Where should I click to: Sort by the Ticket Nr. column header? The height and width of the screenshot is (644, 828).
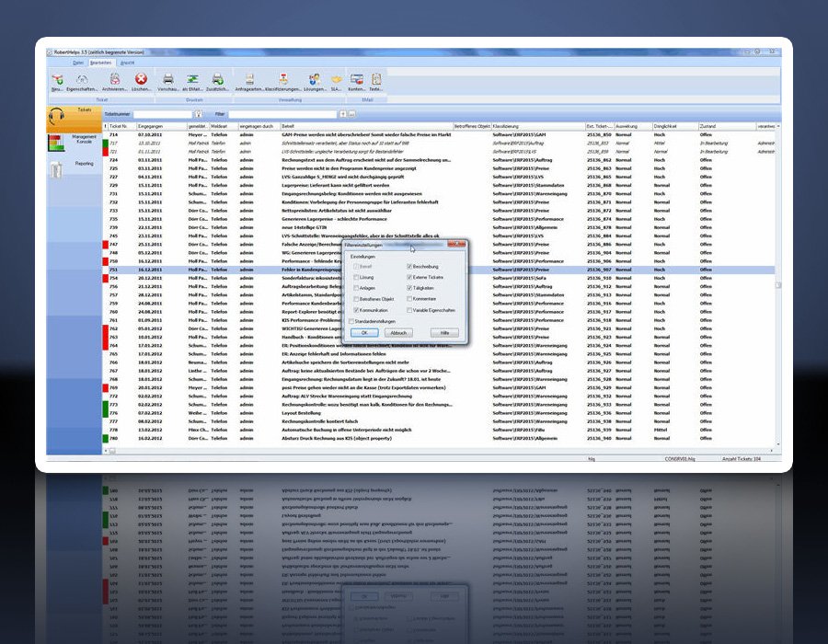(121, 127)
